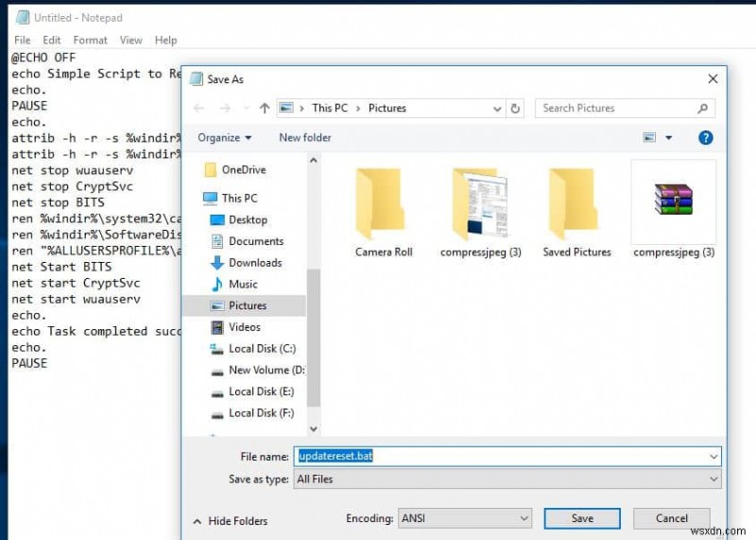Screen dimensions: 756x540
Task: Expand the File name dropdown arrow
Action: click(x=713, y=457)
